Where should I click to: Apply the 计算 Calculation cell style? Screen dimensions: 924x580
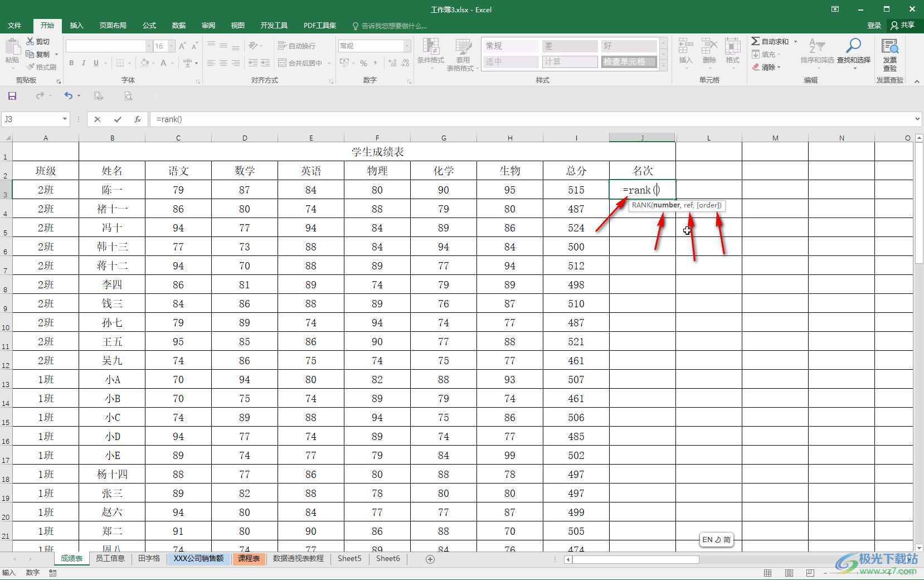(570, 61)
